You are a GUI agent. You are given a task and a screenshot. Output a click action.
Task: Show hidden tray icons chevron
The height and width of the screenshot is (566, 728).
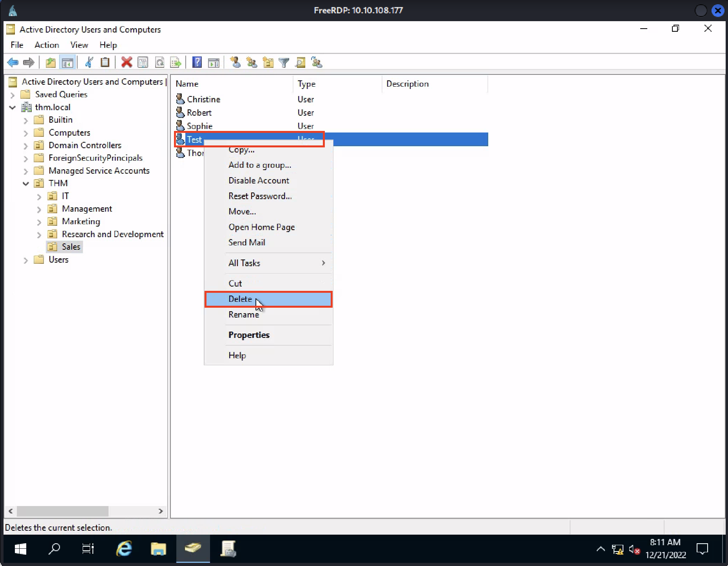pyautogui.click(x=600, y=549)
